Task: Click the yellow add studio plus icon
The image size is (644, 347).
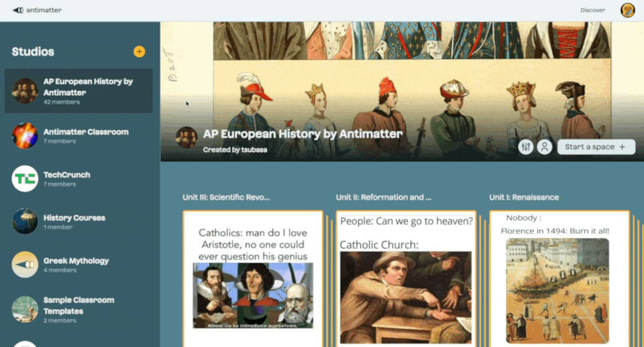Action: (x=140, y=52)
